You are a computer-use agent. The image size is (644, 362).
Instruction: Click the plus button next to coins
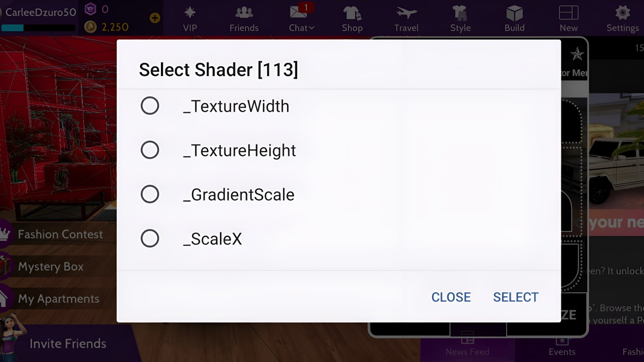pos(155,18)
